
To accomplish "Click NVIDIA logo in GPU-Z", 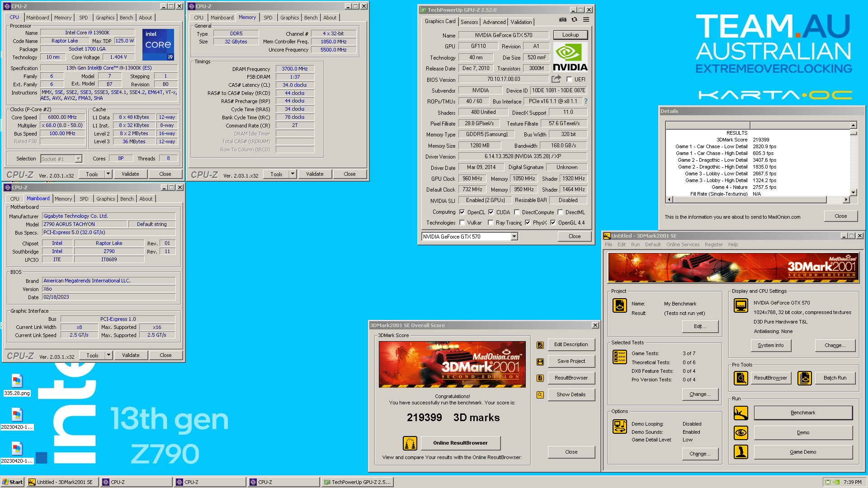I will tap(570, 57).
